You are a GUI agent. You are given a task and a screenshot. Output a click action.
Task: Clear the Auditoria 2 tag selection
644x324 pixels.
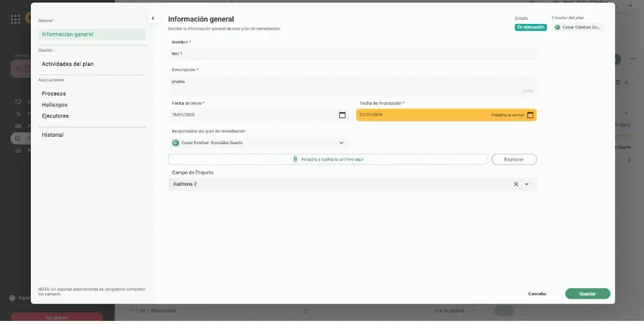[x=516, y=184]
